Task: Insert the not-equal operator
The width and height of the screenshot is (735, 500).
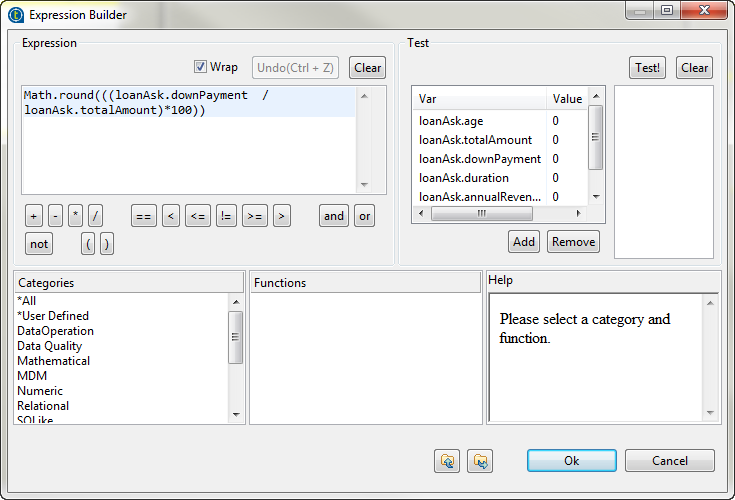Action: (x=227, y=215)
